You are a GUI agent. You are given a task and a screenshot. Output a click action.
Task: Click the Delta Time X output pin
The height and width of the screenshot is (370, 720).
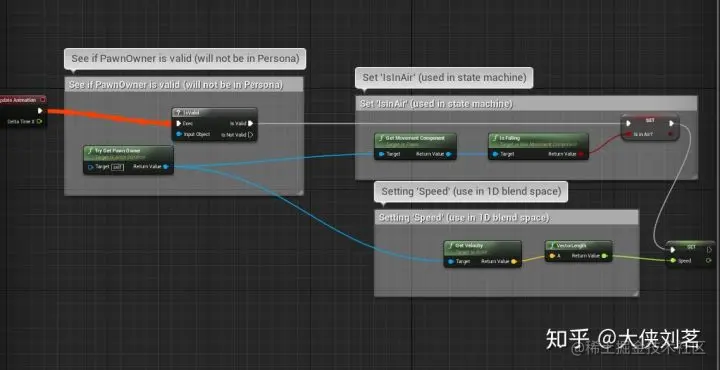pyautogui.click(x=40, y=122)
